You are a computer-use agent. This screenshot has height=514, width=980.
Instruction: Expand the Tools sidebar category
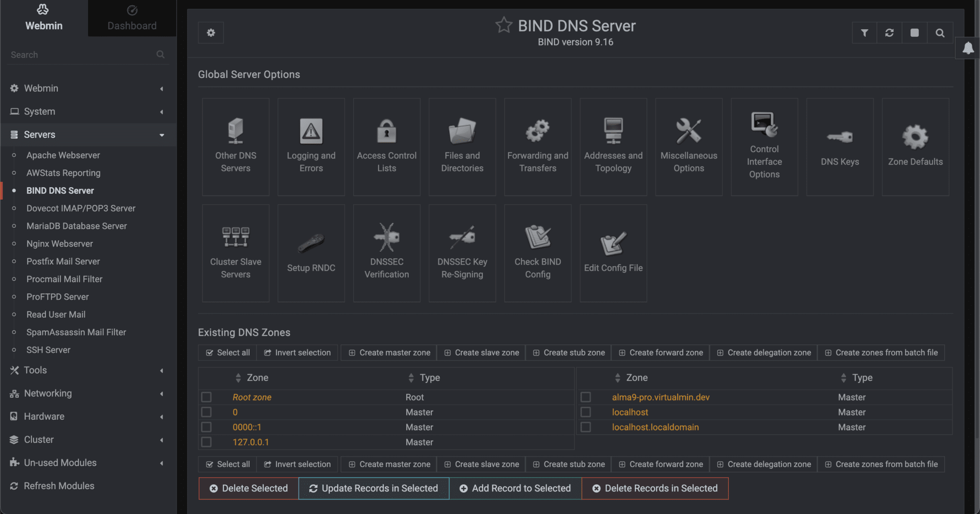coord(88,370)
